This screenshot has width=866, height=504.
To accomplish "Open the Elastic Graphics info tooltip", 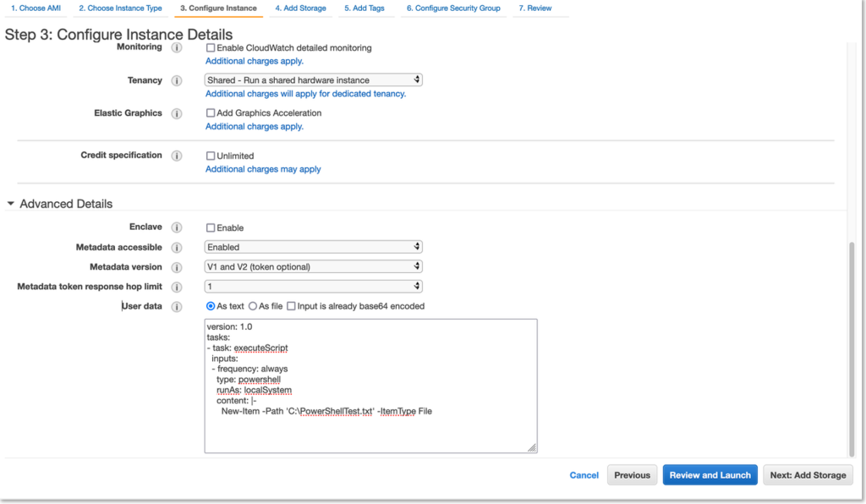I will tap(177, 112).
